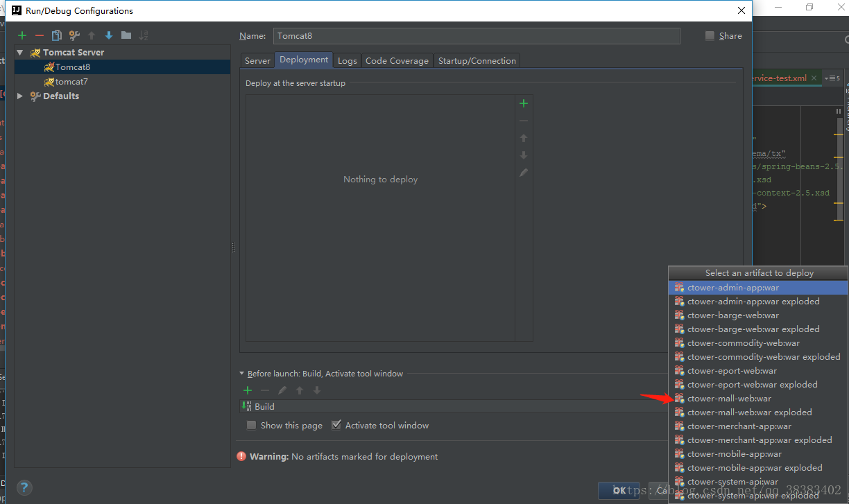Add new configuration with green plus icon
Viewport: 849px width, 504px height.
coord(22,35)
